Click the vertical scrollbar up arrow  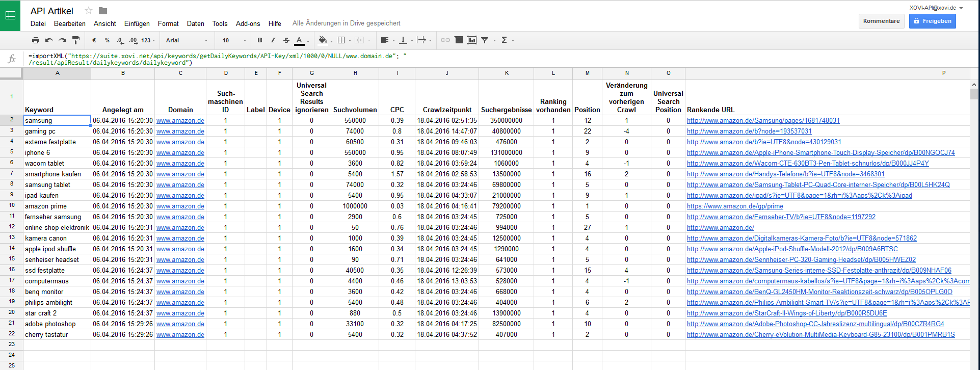pos(974,85)
